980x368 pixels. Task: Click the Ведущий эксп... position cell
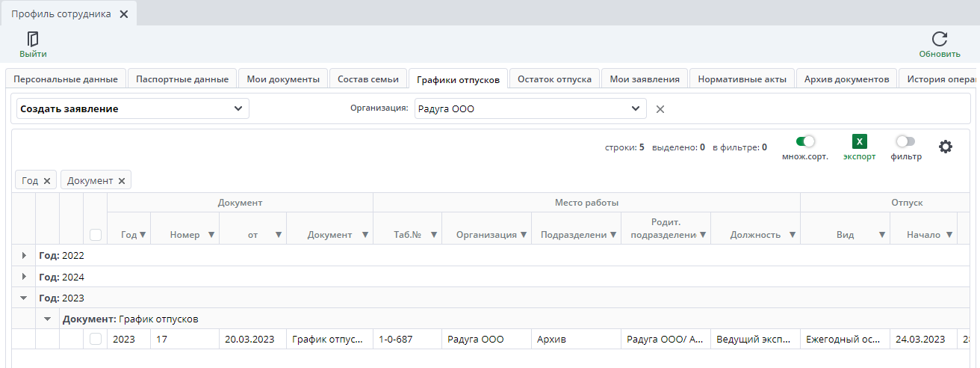pos(755,339)
